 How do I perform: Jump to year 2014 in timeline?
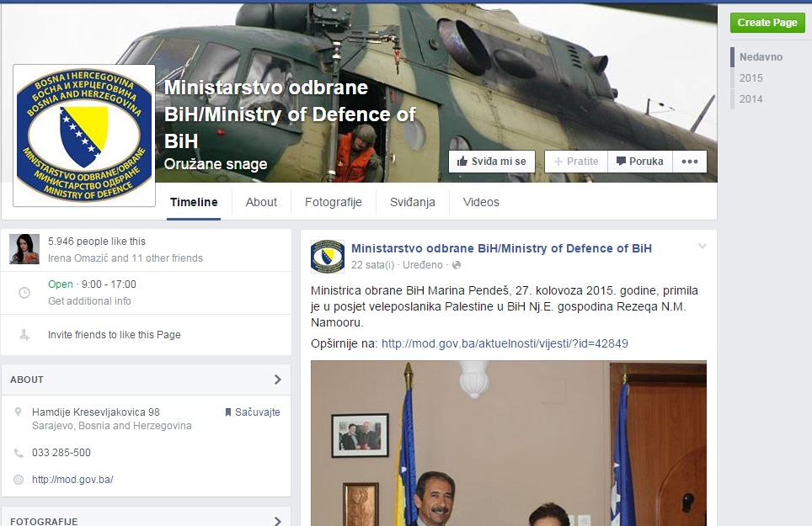pos(751,98)
